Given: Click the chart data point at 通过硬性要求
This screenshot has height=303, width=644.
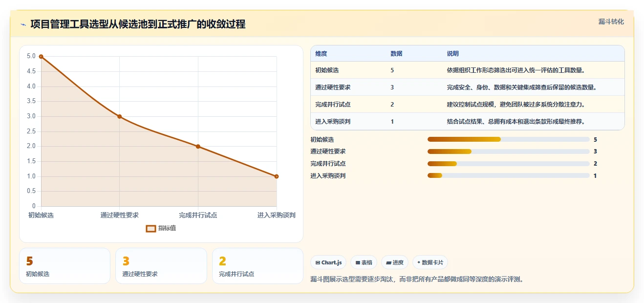Looking at the screenshot, I should pos(120,116).
